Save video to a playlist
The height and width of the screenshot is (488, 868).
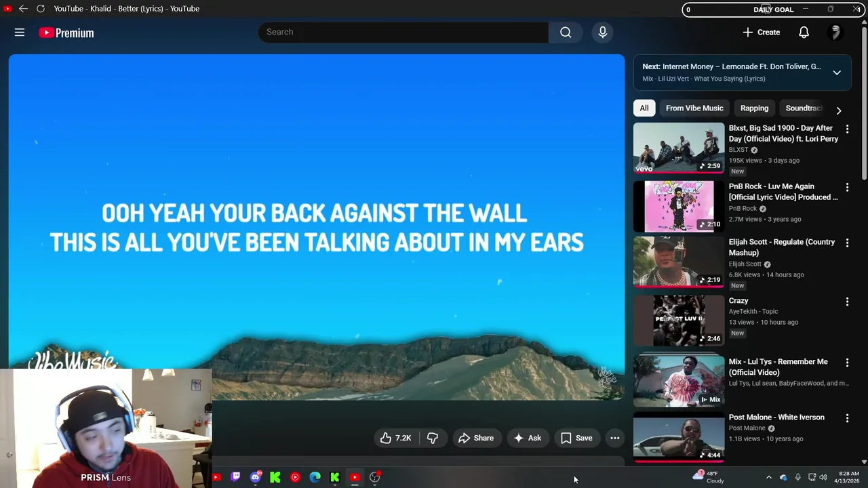tap(576, 438)
